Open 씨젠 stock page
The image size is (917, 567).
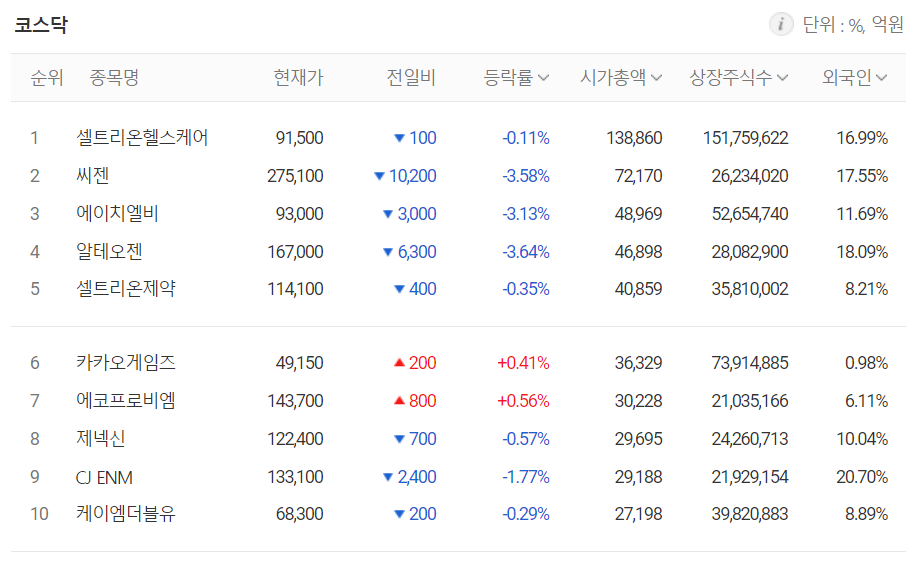point(92,176)
